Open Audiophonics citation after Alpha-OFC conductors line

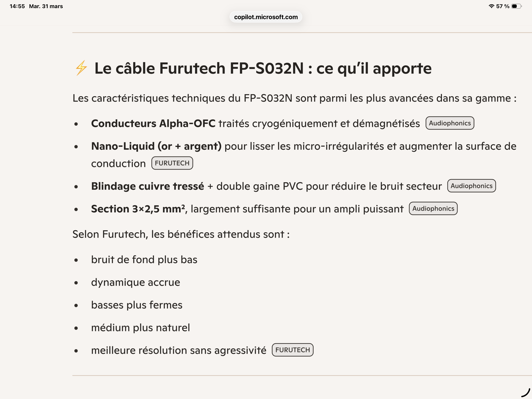(449, 123)
